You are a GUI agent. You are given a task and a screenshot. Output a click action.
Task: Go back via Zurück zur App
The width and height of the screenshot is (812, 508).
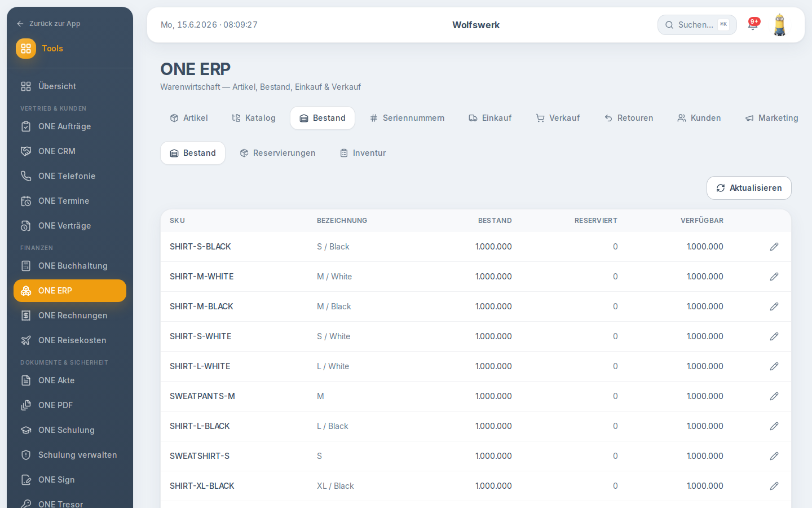pyautogui.click(x=48, y=24)
